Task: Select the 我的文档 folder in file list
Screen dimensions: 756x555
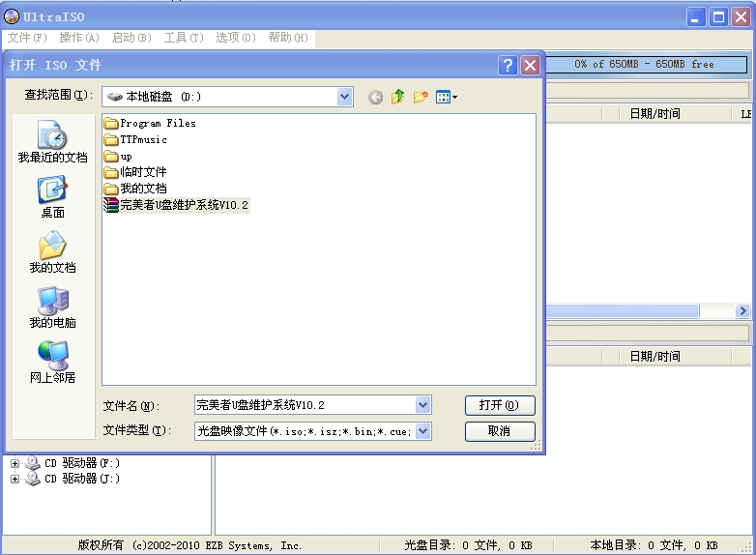Action: tap(135, 189)
